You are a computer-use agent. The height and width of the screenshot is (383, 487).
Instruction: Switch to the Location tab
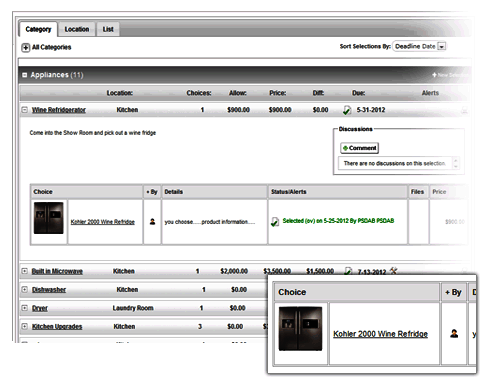(77, 29)
